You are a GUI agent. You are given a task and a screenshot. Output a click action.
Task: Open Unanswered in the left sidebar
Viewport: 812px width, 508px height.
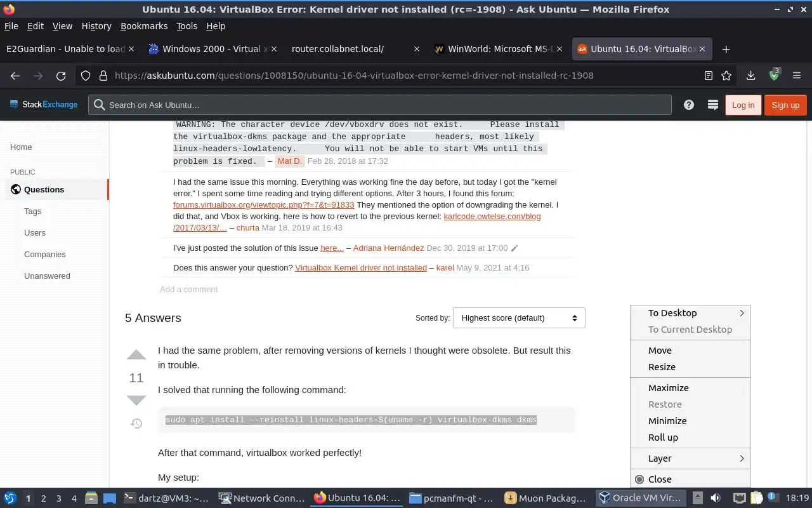pos(47,276)
